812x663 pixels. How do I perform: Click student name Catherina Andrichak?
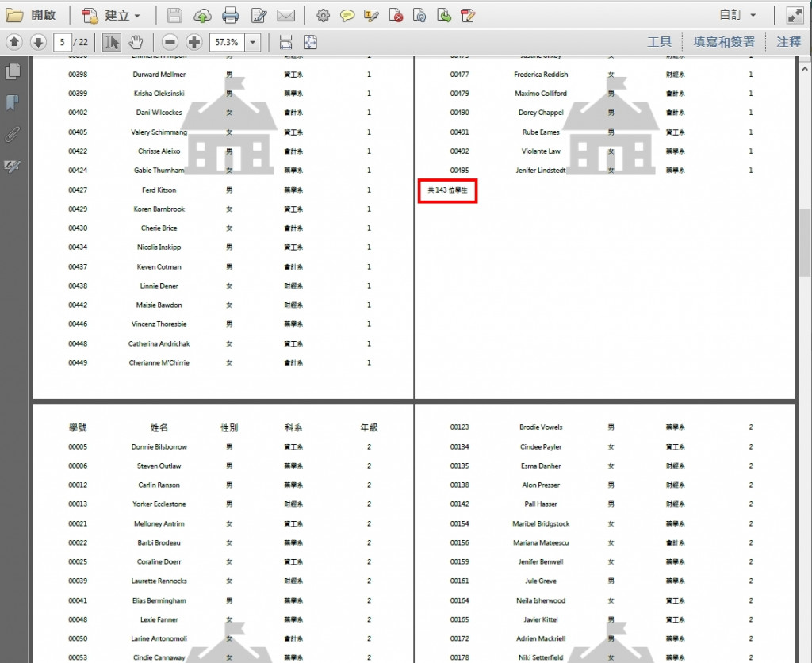coord(159,343)
